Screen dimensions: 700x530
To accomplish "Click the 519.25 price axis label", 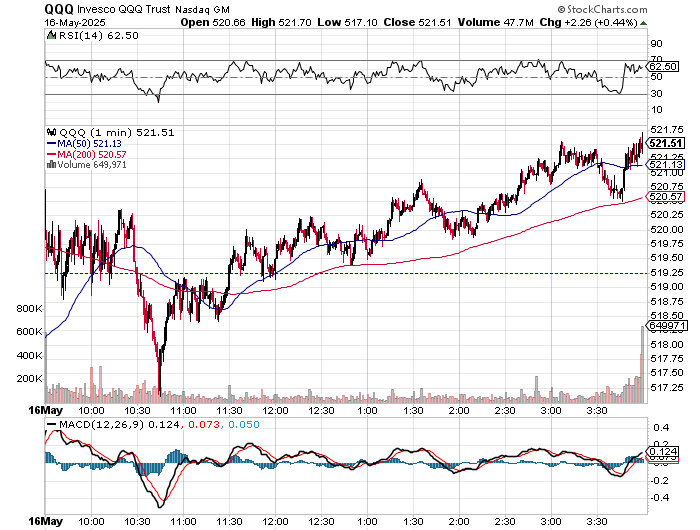I will pyautogui.click(x=667, y=272).
